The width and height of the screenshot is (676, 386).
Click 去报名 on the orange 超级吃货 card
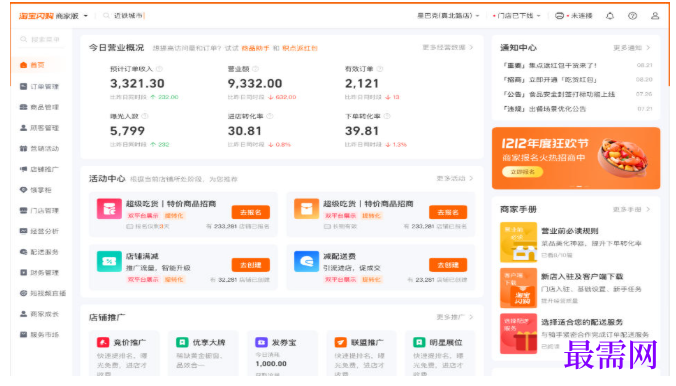(x=448, y=212)
